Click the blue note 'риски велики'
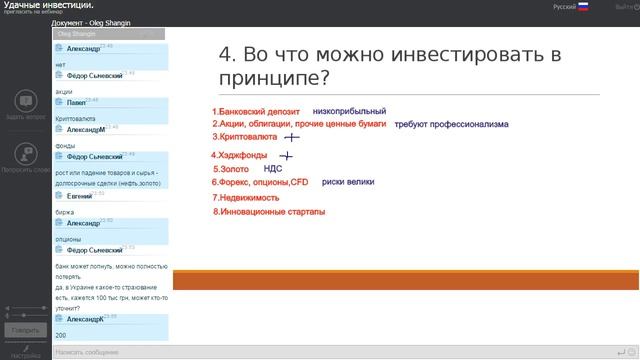This screenshot has width=640, height=360. [x=348, y=182]
